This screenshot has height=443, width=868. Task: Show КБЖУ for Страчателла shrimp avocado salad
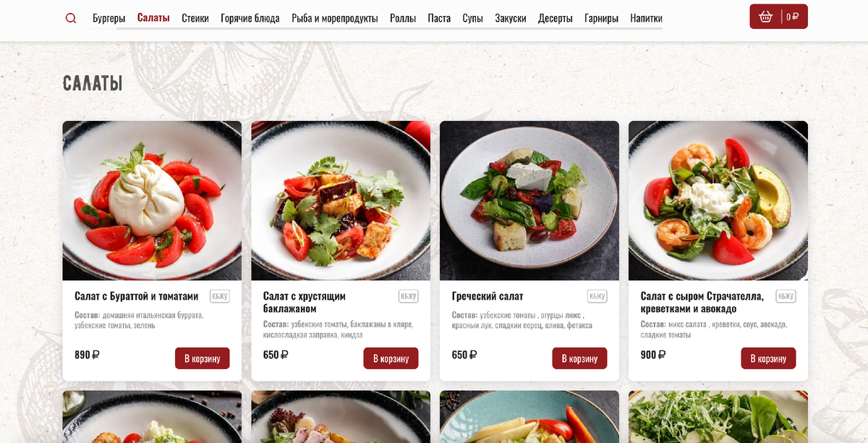[786, 296]
